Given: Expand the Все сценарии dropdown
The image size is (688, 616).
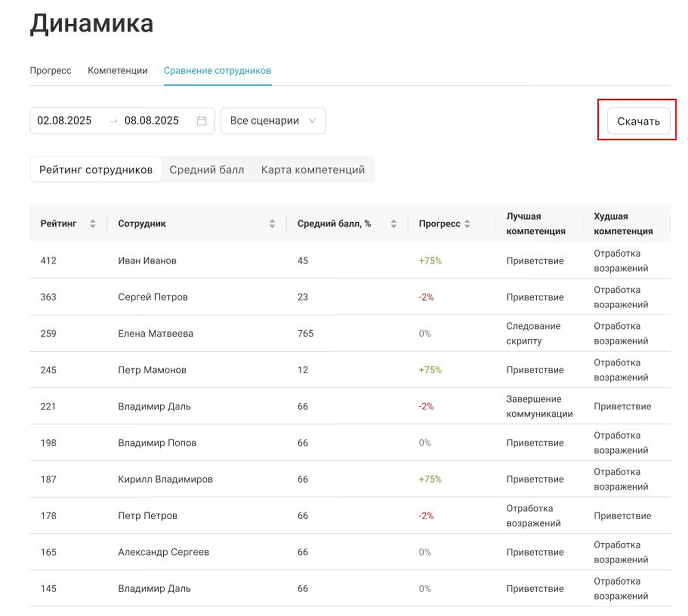Looking at the screenshot, I should (273, 121).
